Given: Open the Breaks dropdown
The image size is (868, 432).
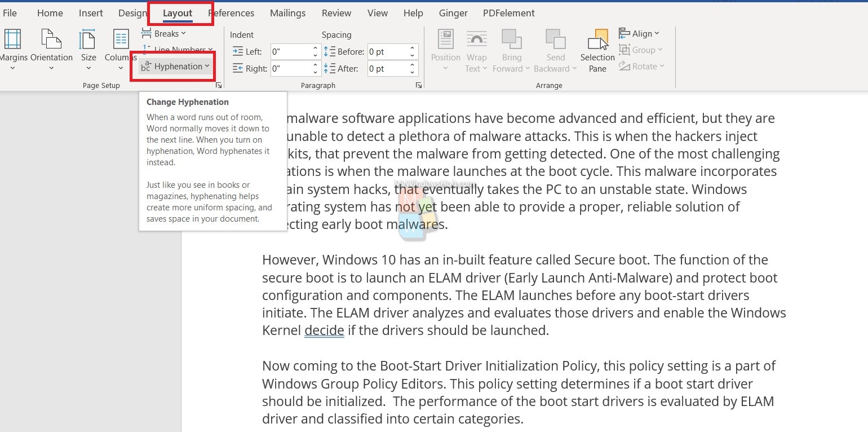Looking at the screenshot, I should coord(163,34).
